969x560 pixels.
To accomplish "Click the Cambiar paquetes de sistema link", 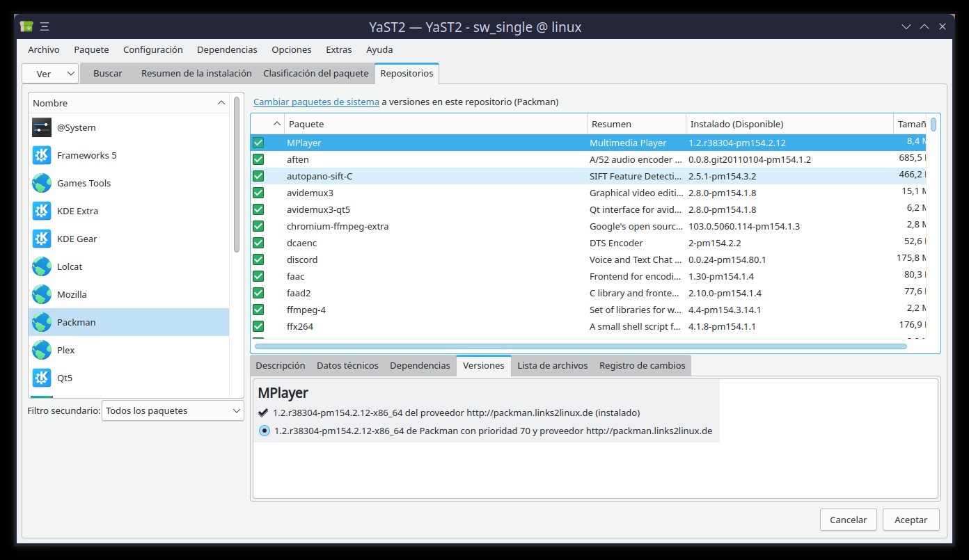I will click(316, 102).
